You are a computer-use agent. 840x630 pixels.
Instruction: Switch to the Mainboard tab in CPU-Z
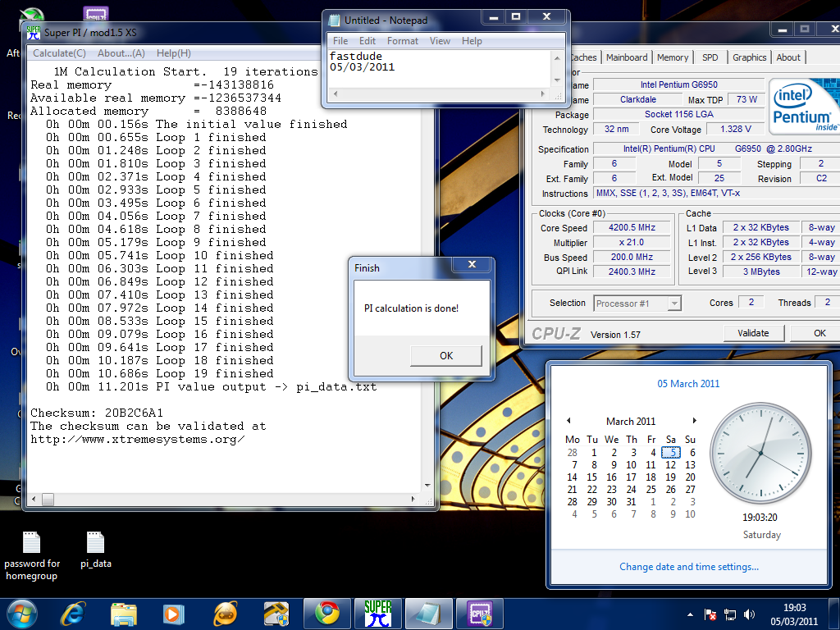pyautogui.click(x=627, y=57)
